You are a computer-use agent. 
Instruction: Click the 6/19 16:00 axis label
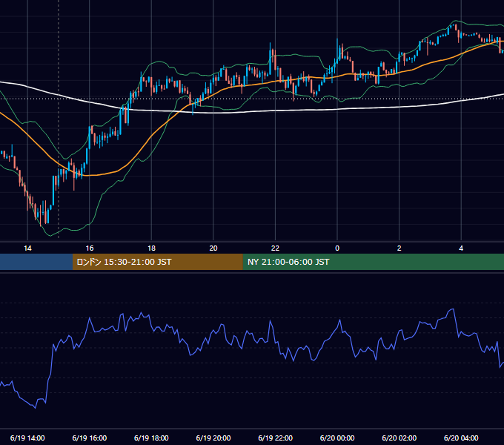[90, 438]
